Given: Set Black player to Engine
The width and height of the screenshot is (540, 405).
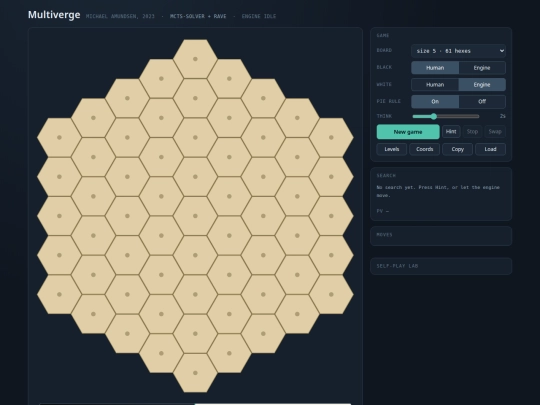Looking at the screenshot, I should click(482, 68).
